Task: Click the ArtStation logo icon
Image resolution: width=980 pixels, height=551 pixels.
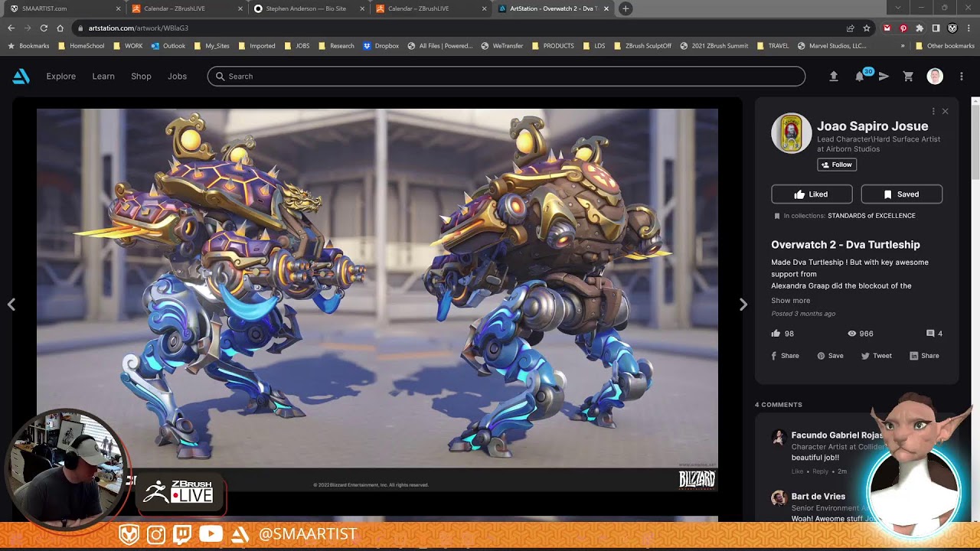Action: tap(21, 77)
